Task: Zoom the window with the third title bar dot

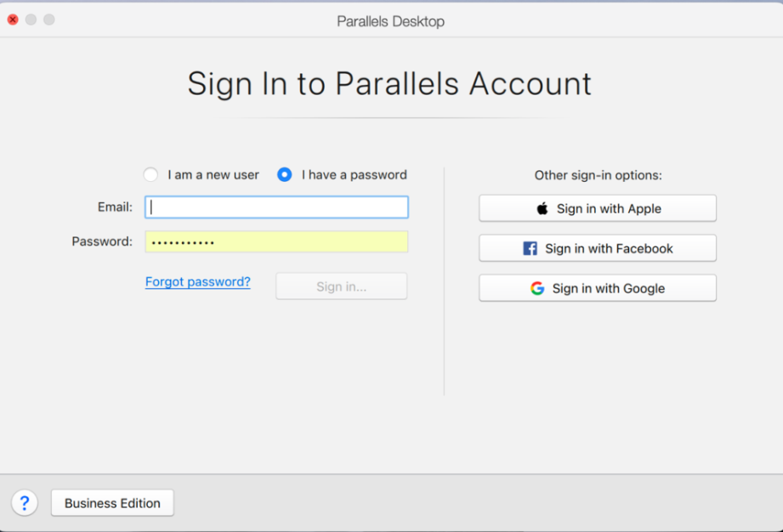Action: tap(49, 20)
